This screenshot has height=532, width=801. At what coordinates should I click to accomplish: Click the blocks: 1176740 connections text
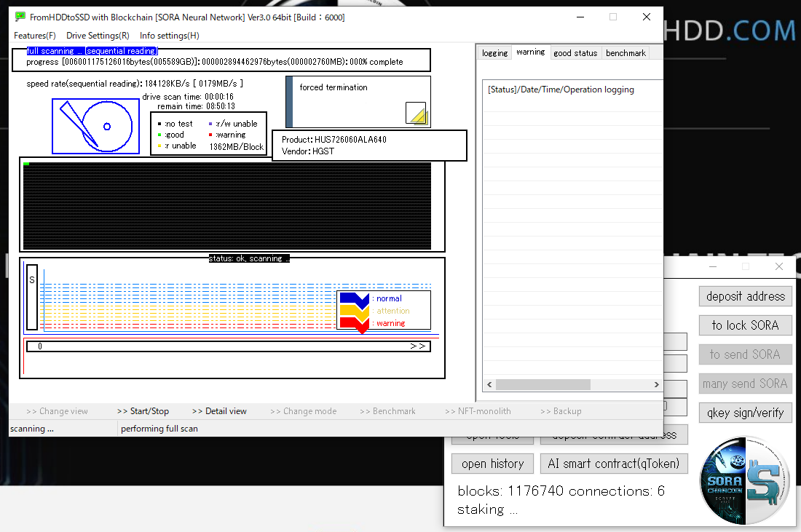[561, 491]
